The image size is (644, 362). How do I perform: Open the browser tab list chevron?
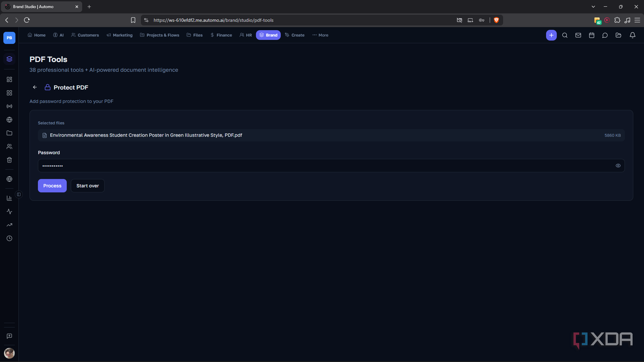tap(593, 7)
